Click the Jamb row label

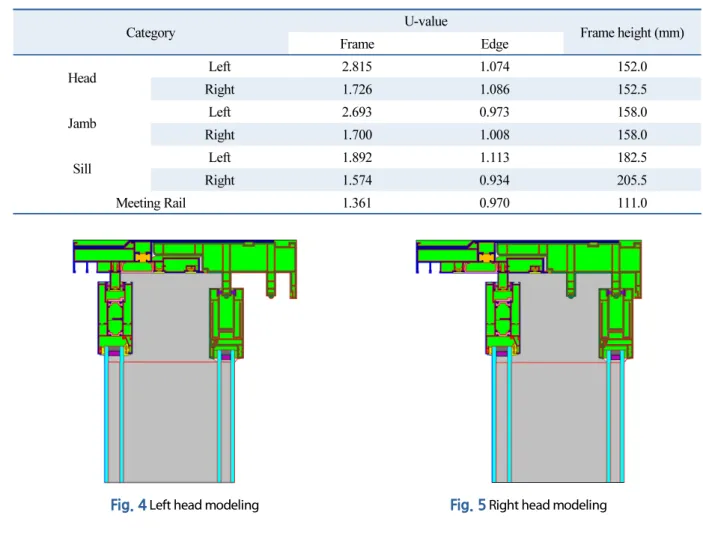click(x=82, y=123)
